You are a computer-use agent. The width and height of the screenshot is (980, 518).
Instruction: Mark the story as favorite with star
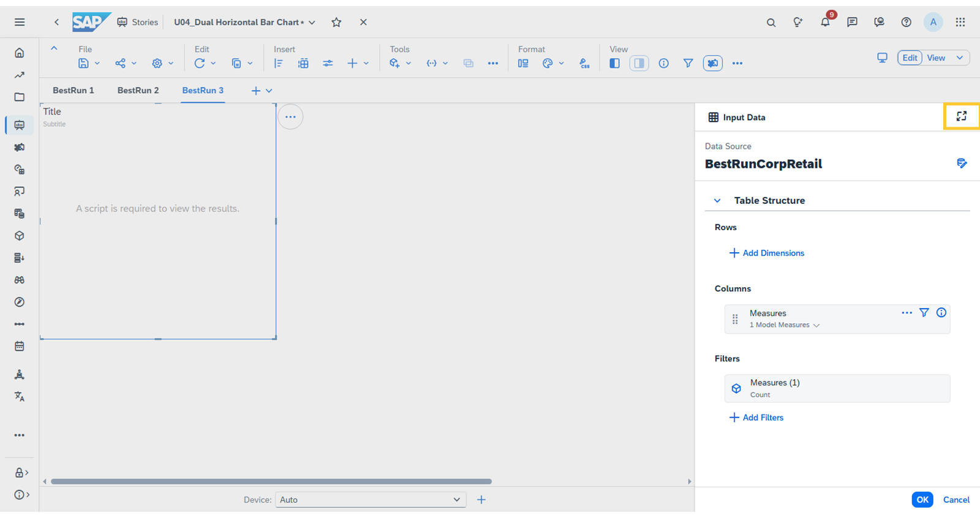tap(336, 22)
